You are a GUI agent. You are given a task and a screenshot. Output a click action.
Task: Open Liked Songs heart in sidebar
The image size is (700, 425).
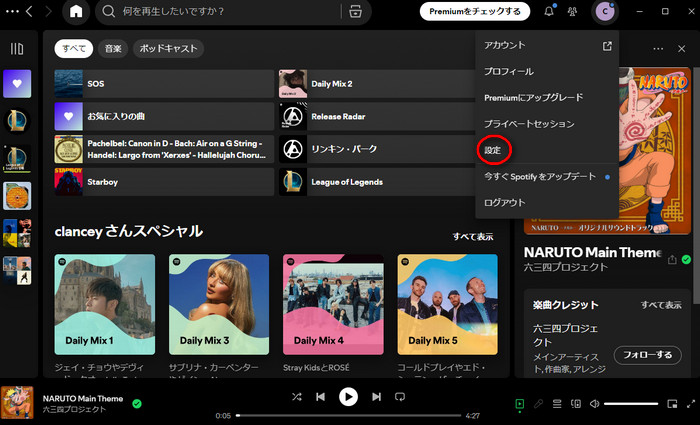tap(17, 83)
